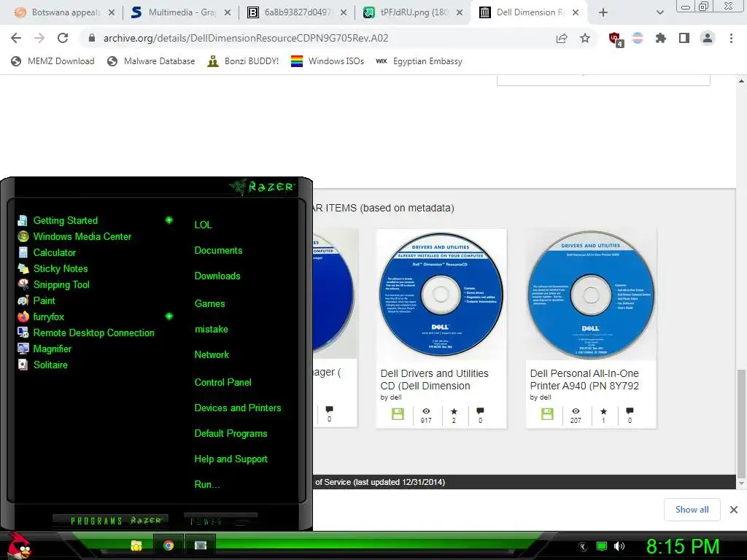Open the file explorer taskbar icon
The image size is (747, 560).
click(136, 545)
